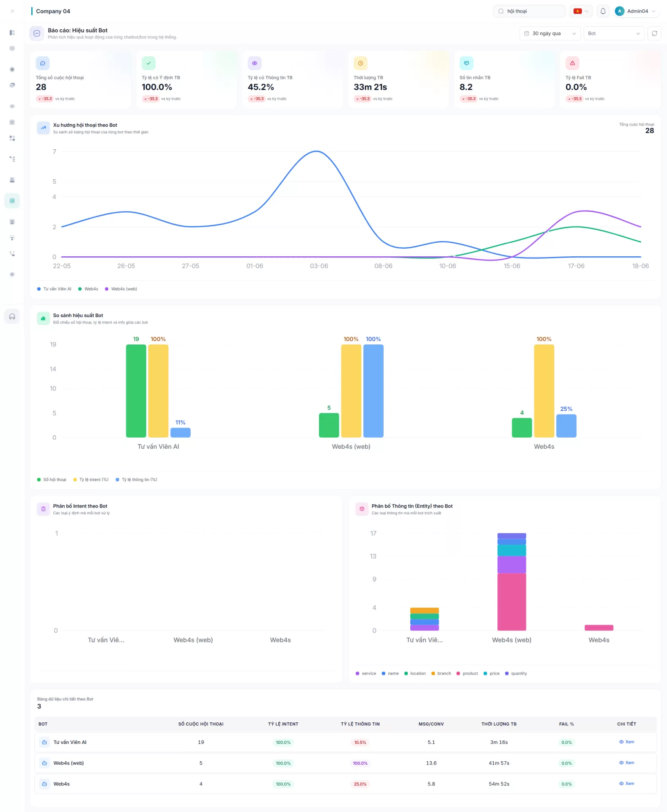Open the 30 ngày qua date range dropdown

[550, 33]
